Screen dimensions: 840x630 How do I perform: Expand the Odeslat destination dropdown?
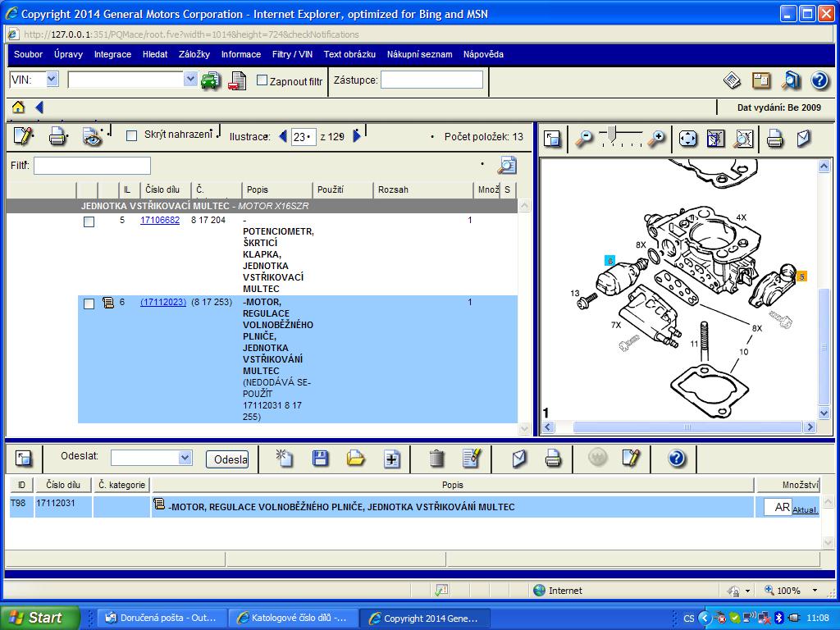click(185, 459)
